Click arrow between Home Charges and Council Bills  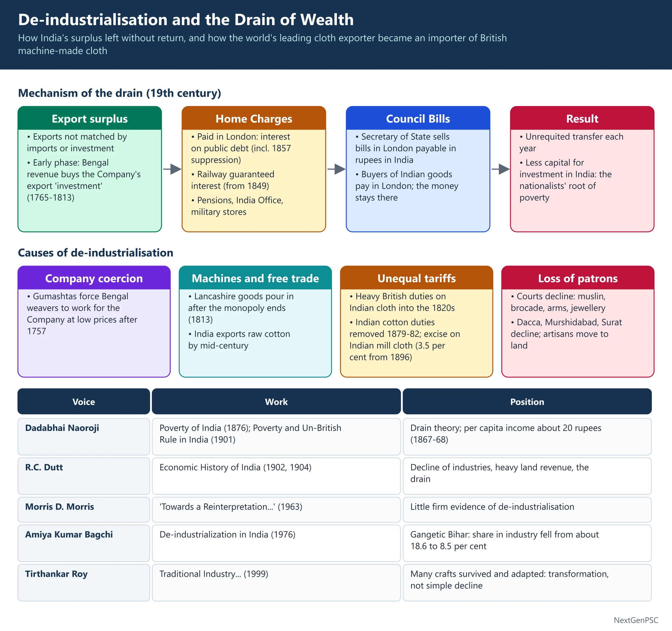pos(336,169)
